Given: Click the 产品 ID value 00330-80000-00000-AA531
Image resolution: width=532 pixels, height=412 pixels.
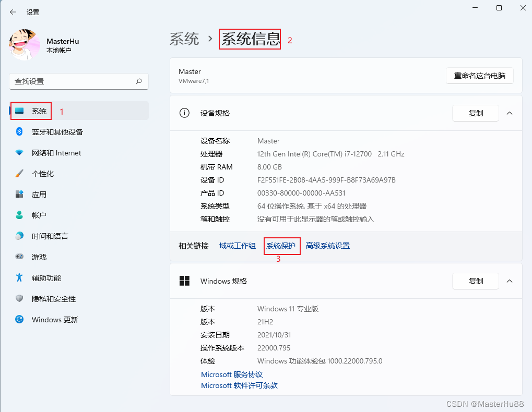Looking at the screenshot, I should click(301, 193).
